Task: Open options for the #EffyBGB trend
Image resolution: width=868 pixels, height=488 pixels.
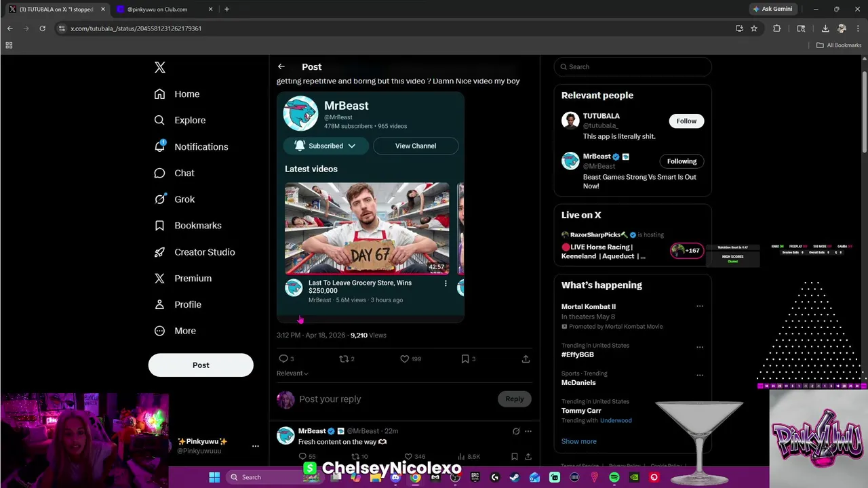Action: pos(700,347)
